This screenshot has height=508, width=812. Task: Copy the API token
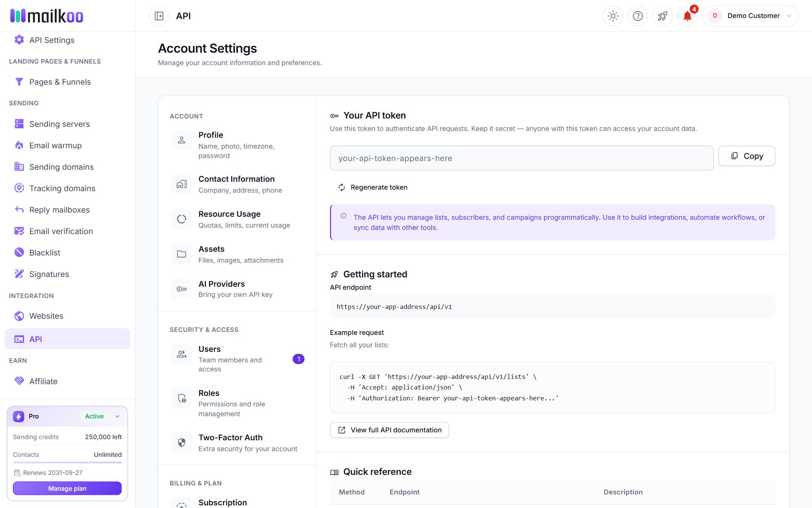[x=747, y=156]
